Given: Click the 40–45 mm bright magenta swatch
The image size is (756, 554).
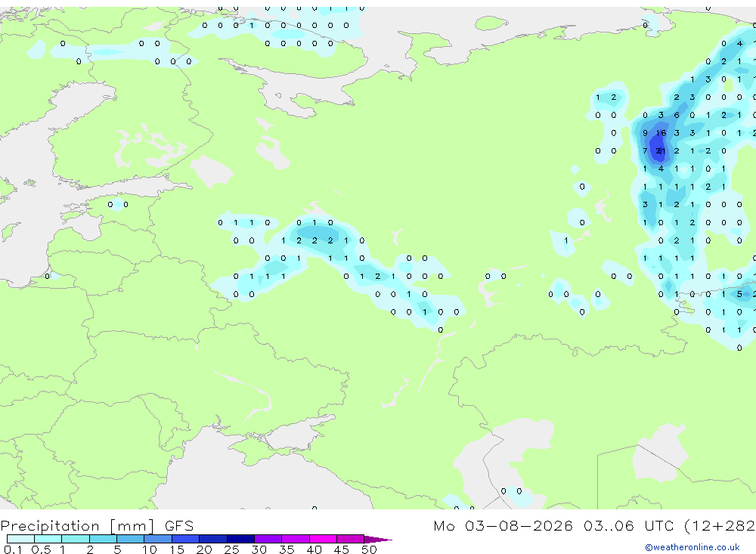Looking at the screenshot, I should [323, 539].
